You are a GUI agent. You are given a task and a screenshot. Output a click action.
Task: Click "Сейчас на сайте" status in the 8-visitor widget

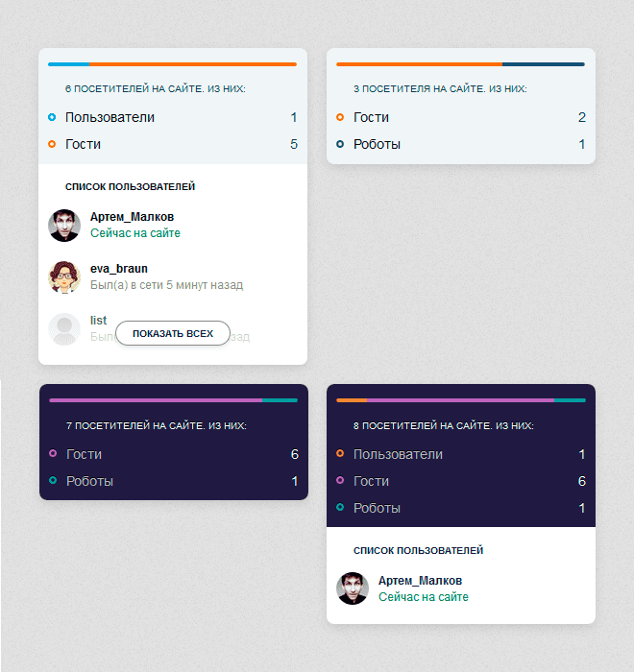click(423, 597)
